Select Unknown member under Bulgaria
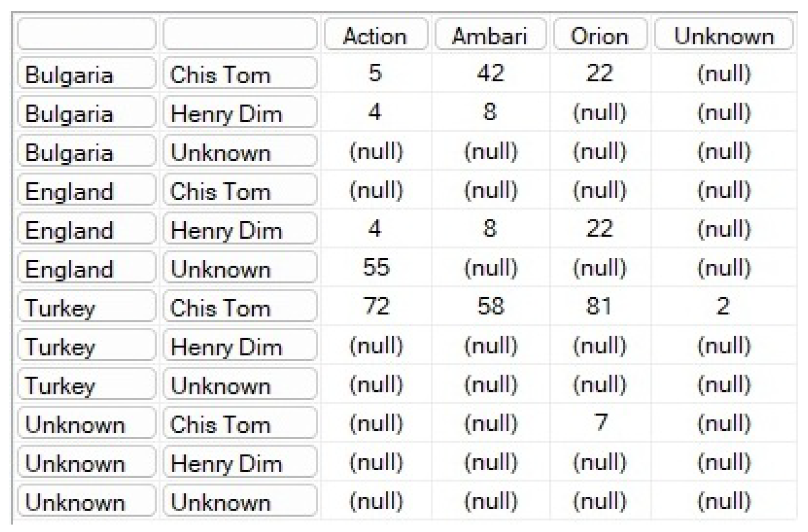 [240, 151]
